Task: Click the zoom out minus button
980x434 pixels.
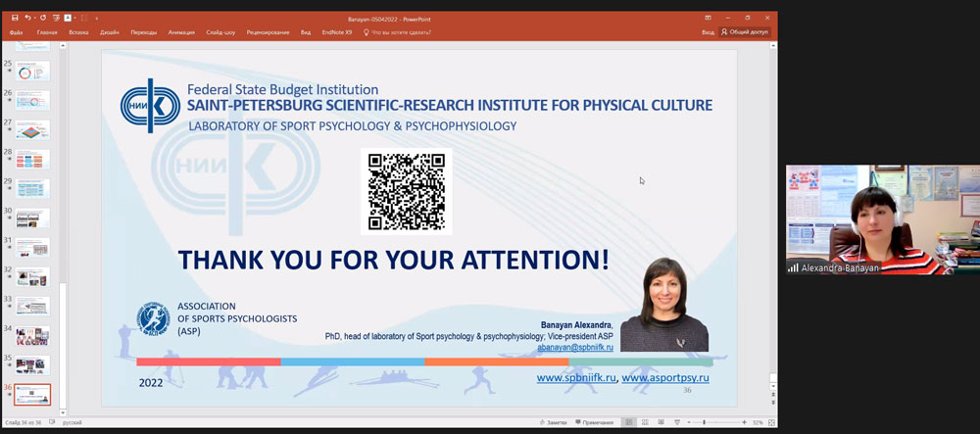Action: (688, 423)
